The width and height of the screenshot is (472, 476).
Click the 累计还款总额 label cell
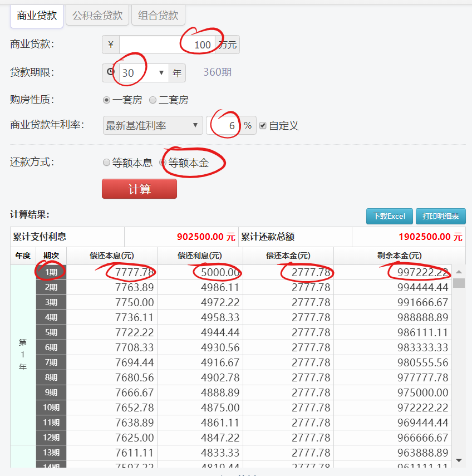pyautogui.click(x=296, y=237)
